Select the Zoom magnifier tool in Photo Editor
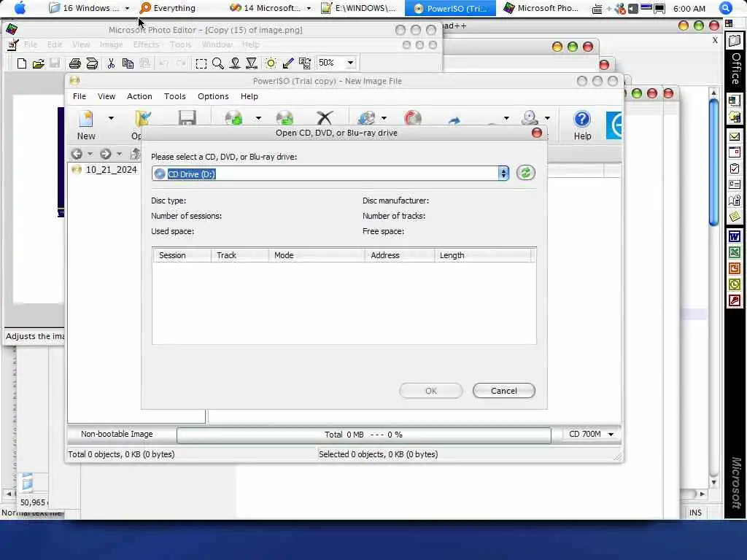This screenshot has width=747, height=560. click(x=217, y=63)
